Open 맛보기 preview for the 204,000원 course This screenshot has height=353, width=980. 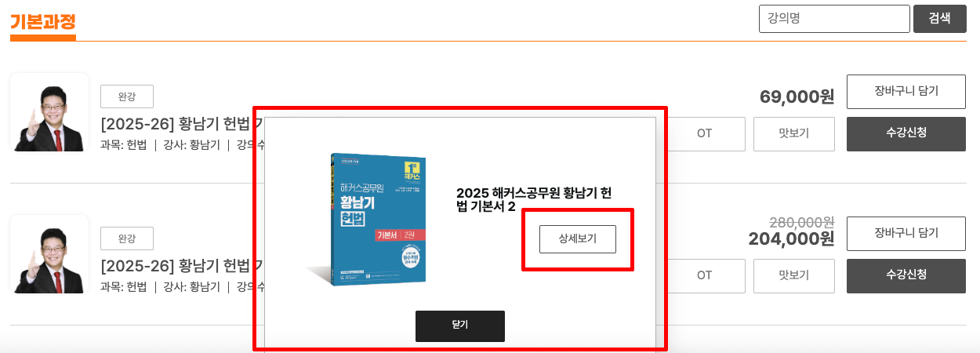pos(793,275)
